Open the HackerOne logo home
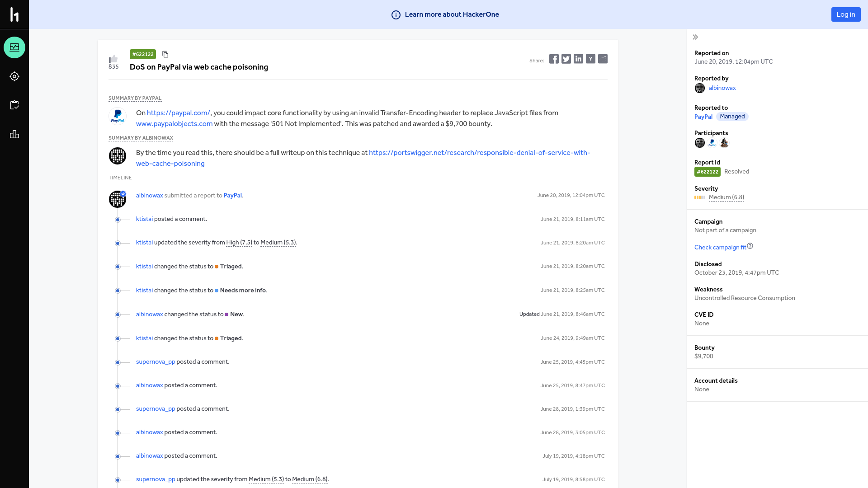The image size is (868, 488). 14,14
